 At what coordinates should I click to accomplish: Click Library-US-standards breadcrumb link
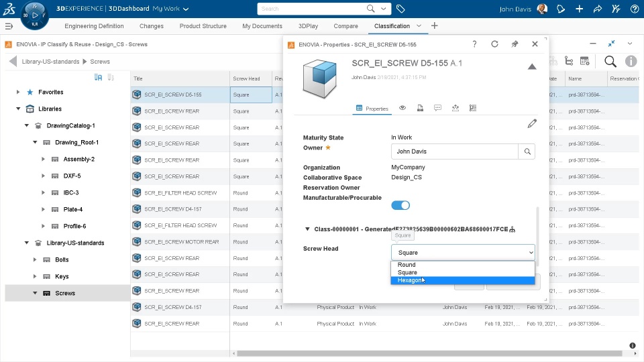coord(51,62)
